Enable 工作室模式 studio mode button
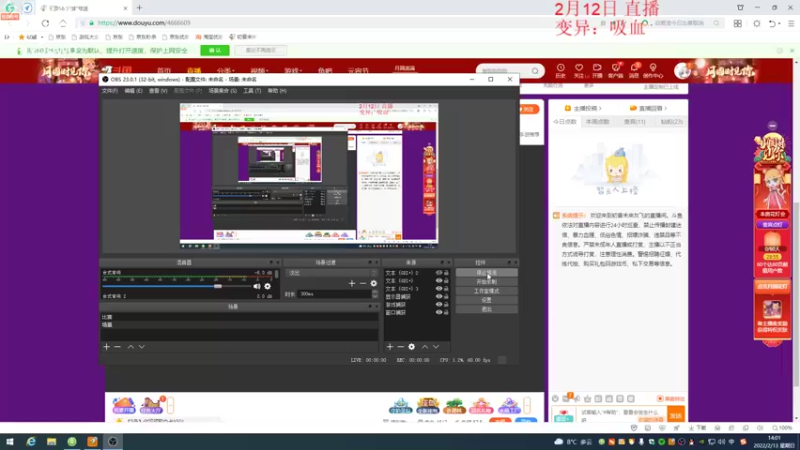This screenshot has width=800, height=450. 486,291
